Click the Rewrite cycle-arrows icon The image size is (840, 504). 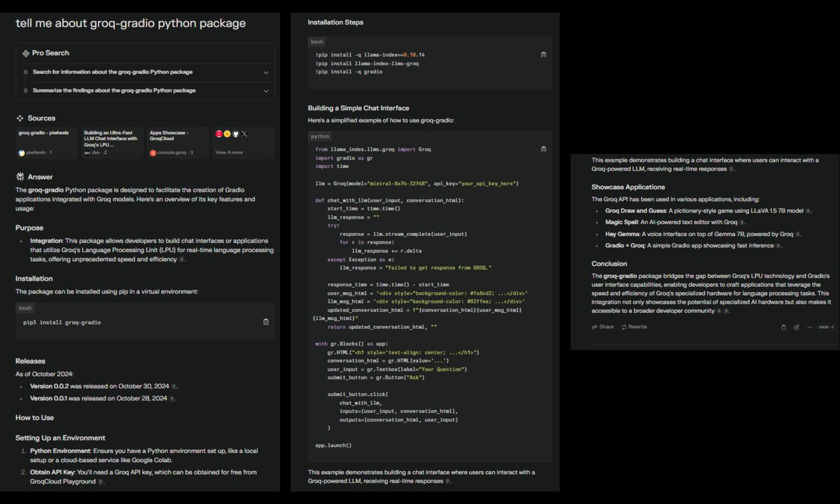coord(624,327)
